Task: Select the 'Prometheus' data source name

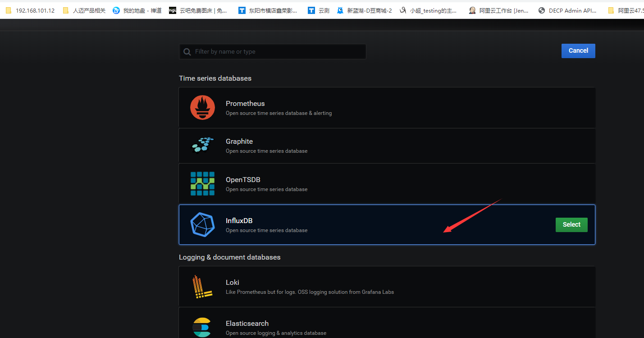Action: tap(245, 104)
